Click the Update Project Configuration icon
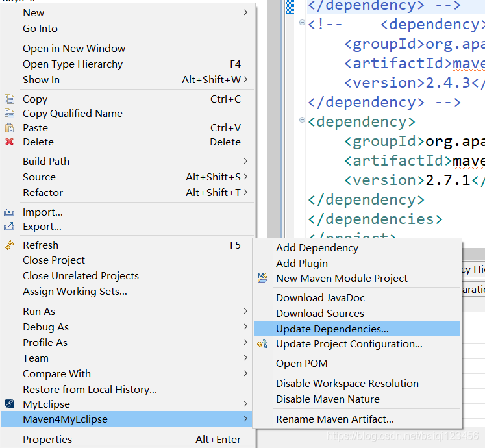The height and width of the screenshot is (448, 485). click(262, 343)
